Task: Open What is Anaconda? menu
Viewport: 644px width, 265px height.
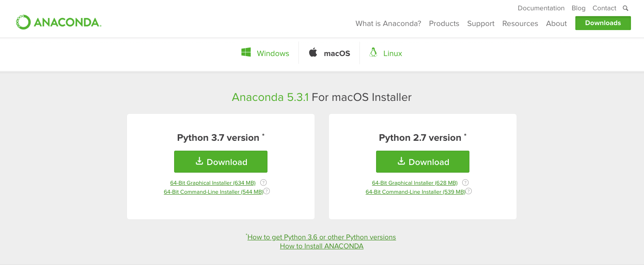Action: click(x=388, y=23)
